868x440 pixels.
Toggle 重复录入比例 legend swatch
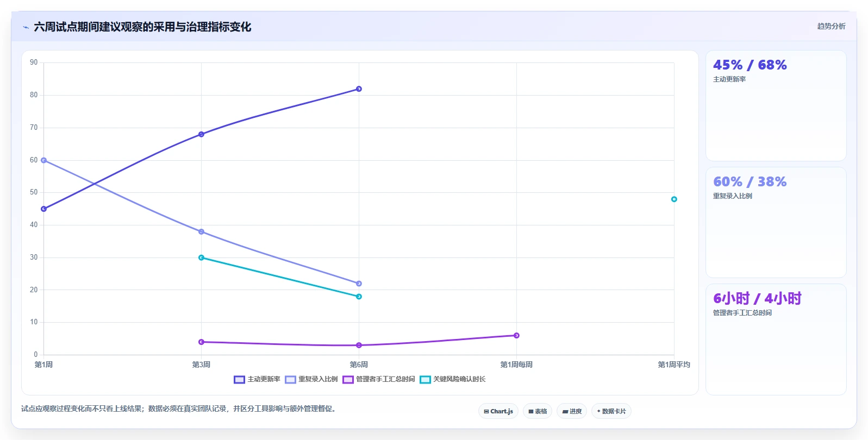pyautogui.click(x=290, y=380)
